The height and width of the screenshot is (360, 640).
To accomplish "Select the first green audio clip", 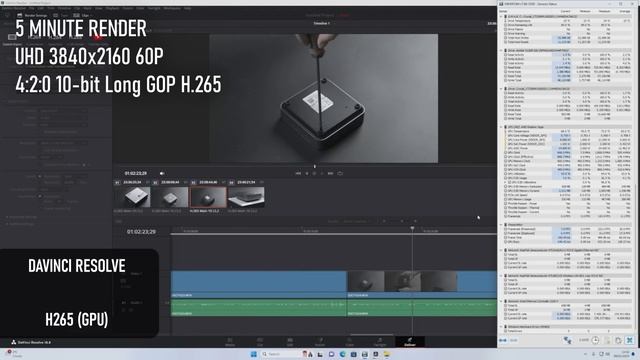I will tap(259, 308).
